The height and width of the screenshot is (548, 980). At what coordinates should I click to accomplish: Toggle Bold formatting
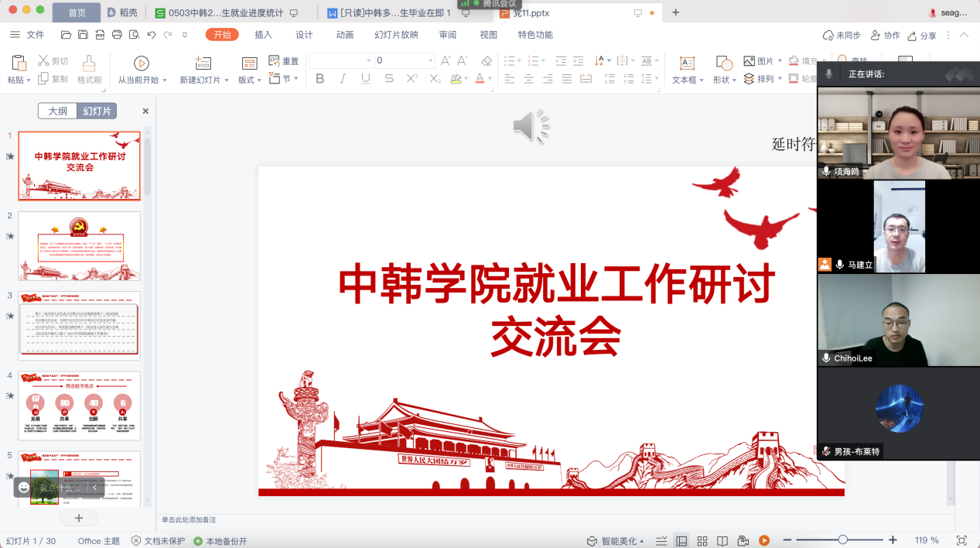(x=320, y=79)
